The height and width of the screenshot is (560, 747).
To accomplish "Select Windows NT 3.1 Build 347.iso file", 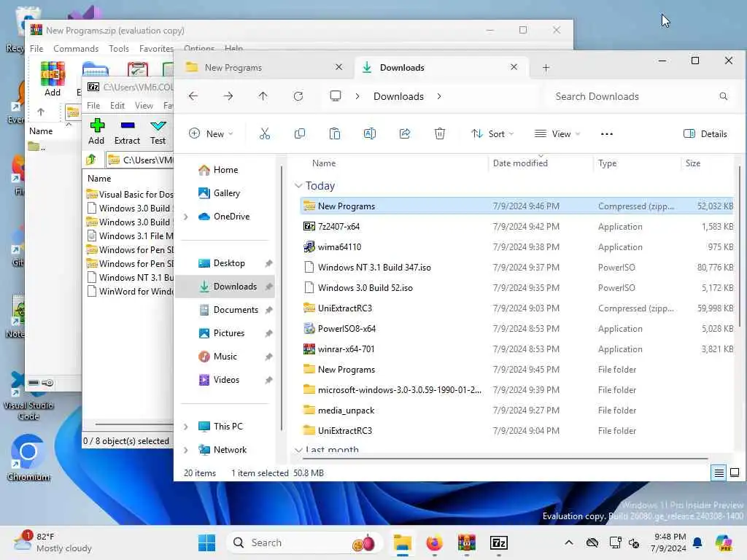I will (517, 268).
